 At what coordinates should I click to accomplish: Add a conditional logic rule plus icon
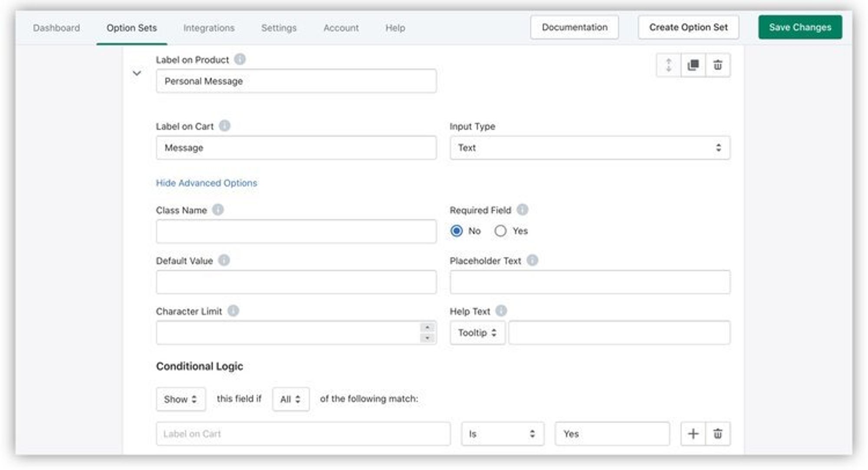point(693,434)
